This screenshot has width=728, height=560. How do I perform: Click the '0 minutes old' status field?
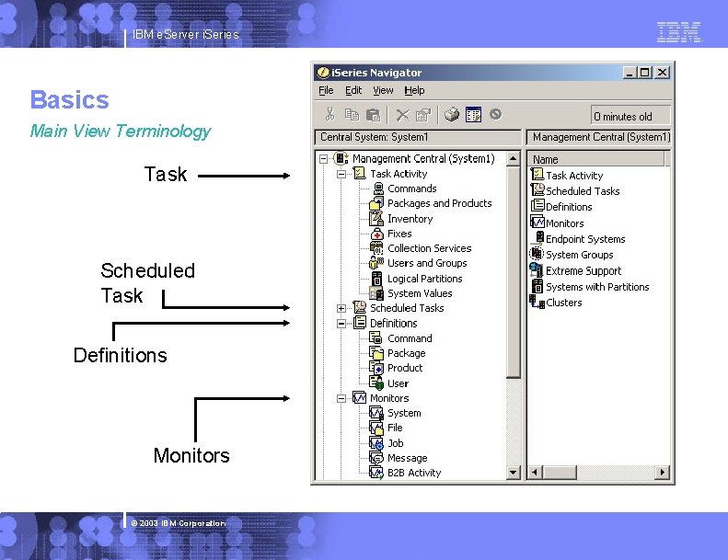tap(630, 116)
